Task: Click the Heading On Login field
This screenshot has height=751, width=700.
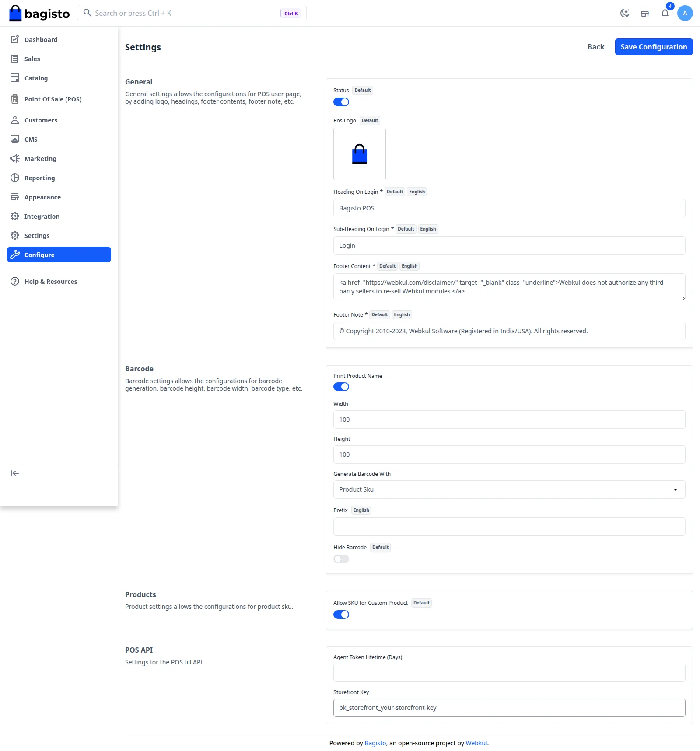Action: (x=509, y=208)
